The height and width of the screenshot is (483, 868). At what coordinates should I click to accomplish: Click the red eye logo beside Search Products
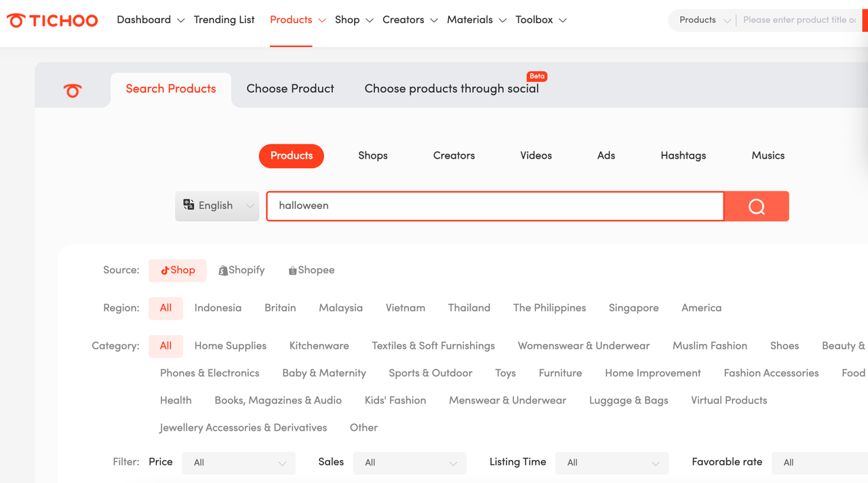(x=73, y=90)
